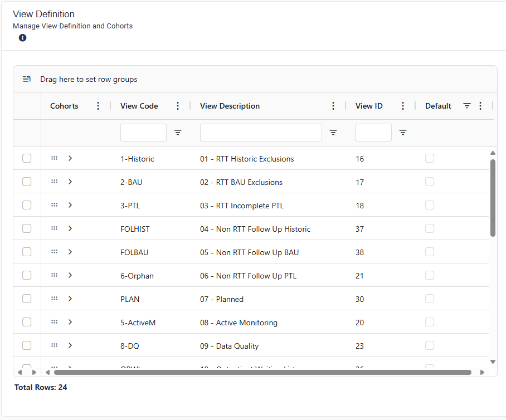Click the info icon under View Definition
The width and height of the screenshot is (506, 420).
pos(22,38)
